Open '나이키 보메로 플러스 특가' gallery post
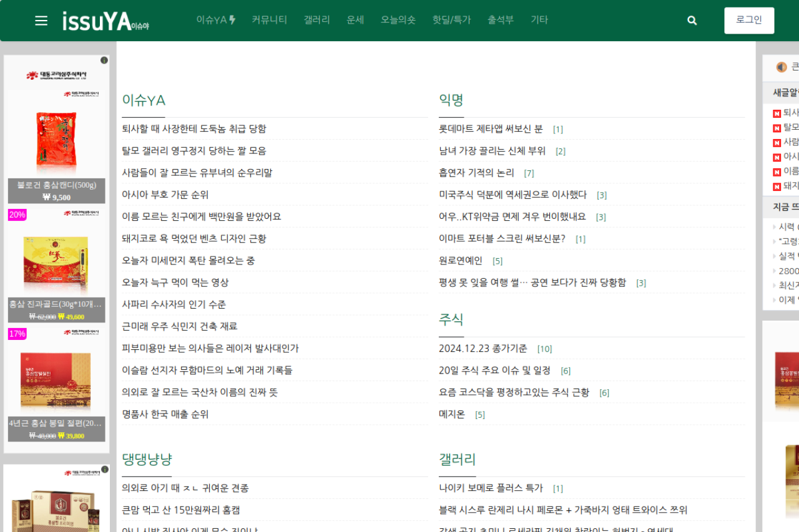 491,488
